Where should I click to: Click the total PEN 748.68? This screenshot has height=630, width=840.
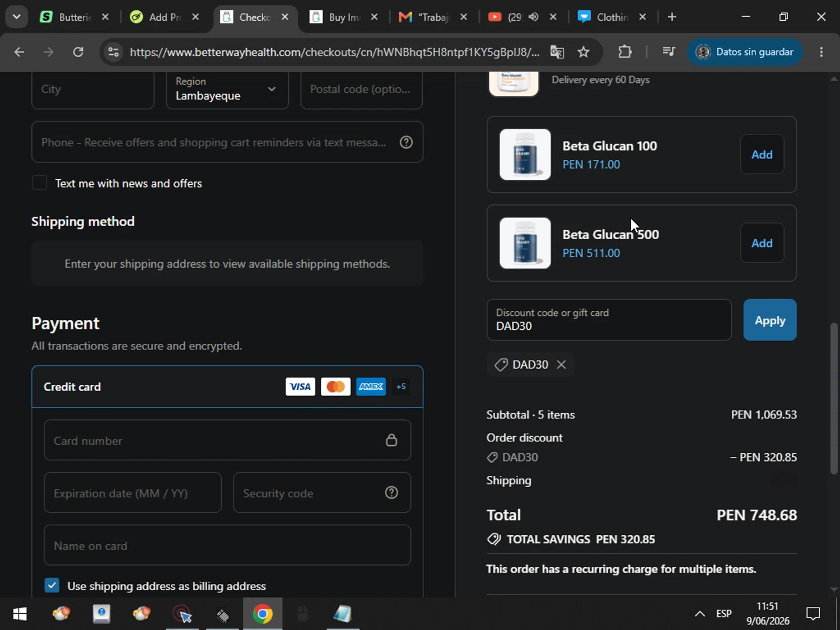point(757,515)
